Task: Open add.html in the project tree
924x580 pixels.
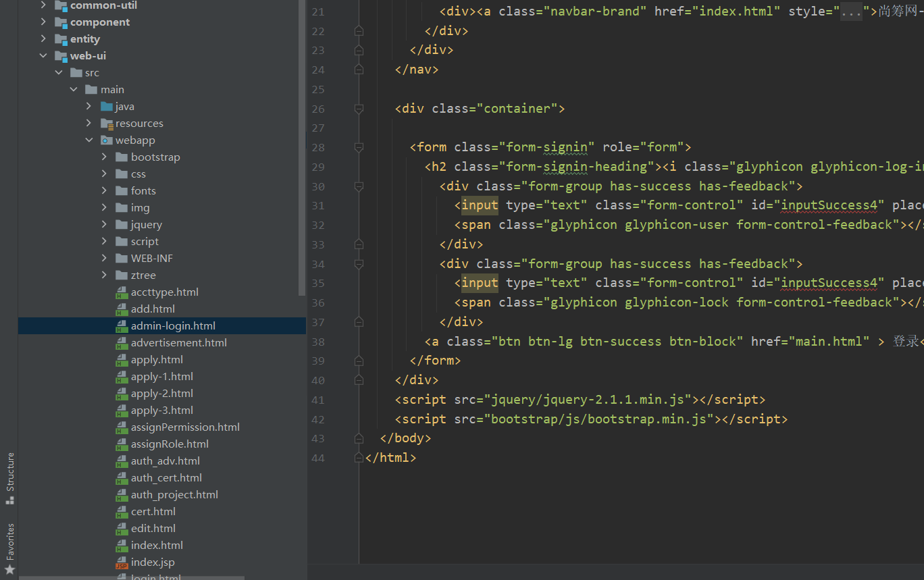Action: tap(153, 309)
